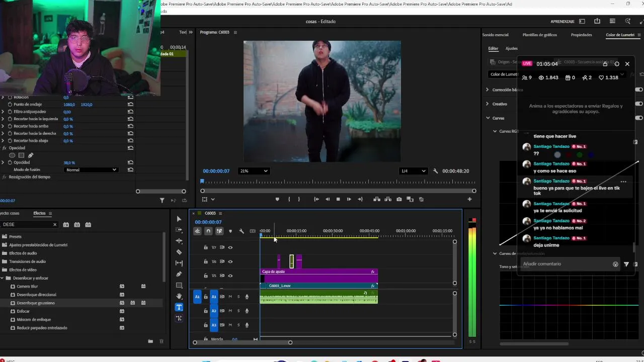Viewport: 644px width, 362px height.
Task: Clear the DESE effects search field
Action: 54,224
